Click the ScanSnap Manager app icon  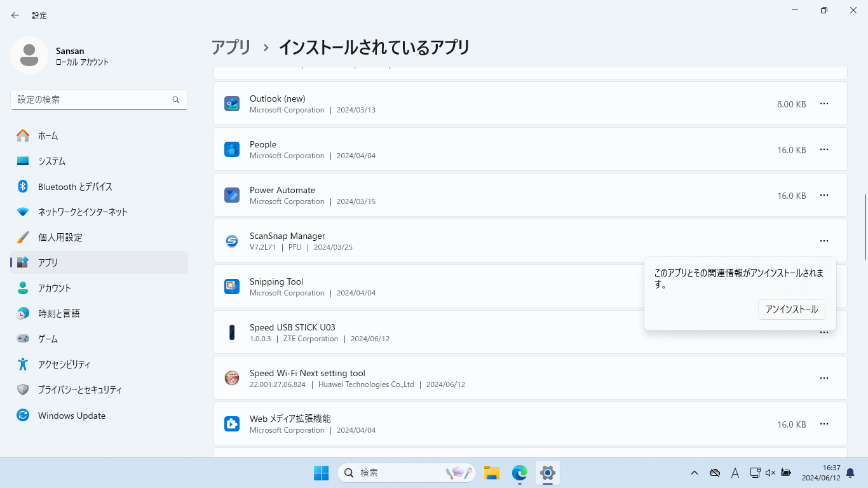click(x=232, y=241)
